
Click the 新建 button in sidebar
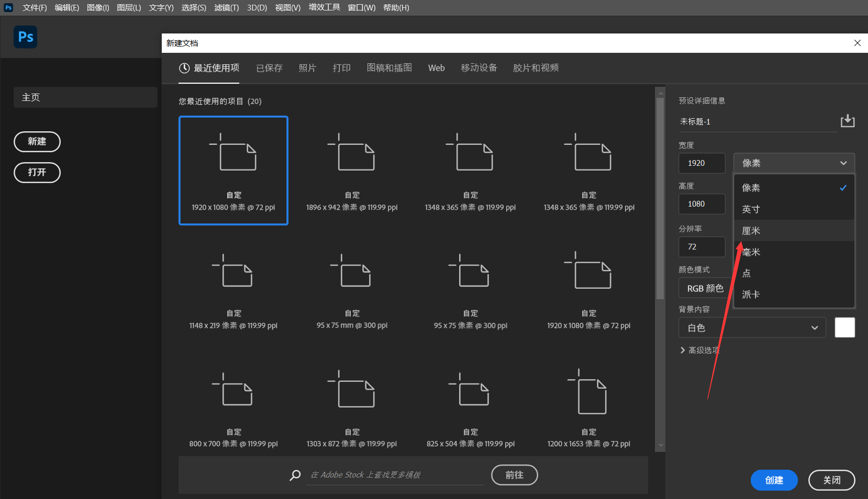(37, 141)
